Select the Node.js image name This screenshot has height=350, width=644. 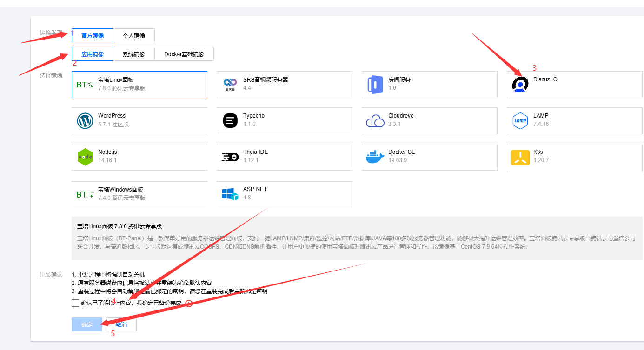click(107, 152)
